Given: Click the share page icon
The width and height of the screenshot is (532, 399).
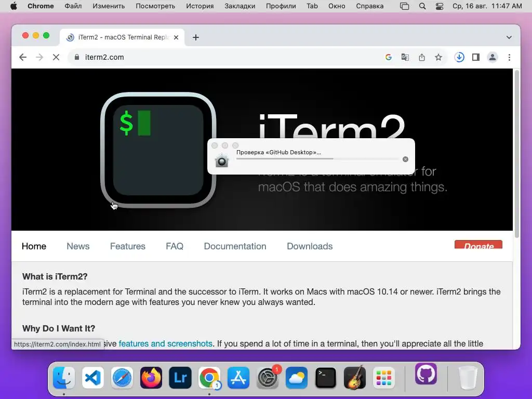Looking at the screenshot, I should click(422, 57).
